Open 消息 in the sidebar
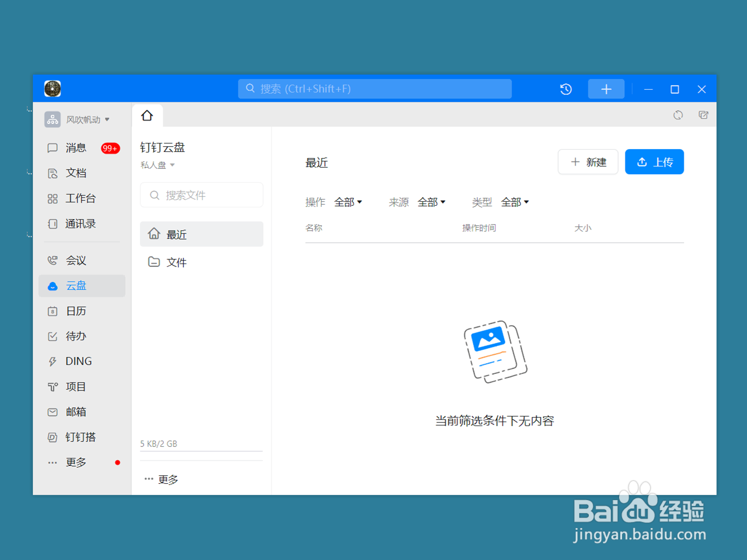The width and height of the screenshot is (747, 560). tap(82, 148)
